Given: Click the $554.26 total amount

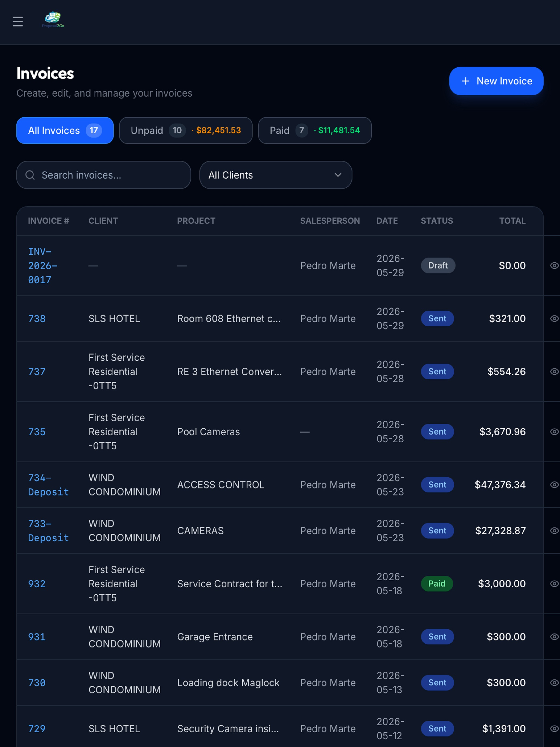Looking at the screenshot, I should [x=506, y=372].
